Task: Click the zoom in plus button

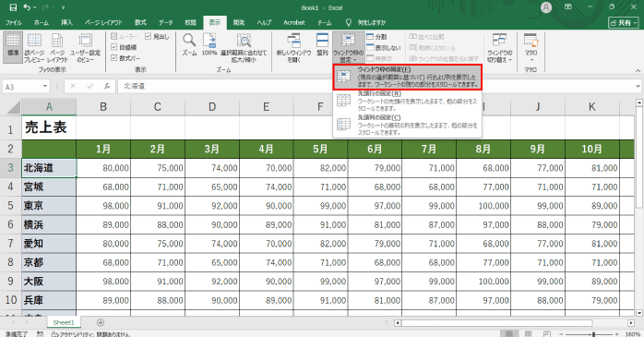Action: point(616,334)
